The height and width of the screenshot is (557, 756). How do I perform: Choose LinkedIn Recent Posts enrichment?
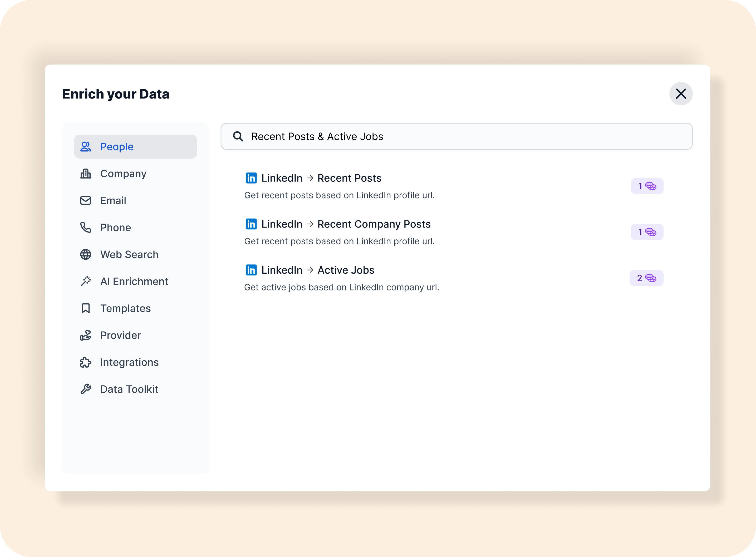pyautogui.click(x=349, y=178)
